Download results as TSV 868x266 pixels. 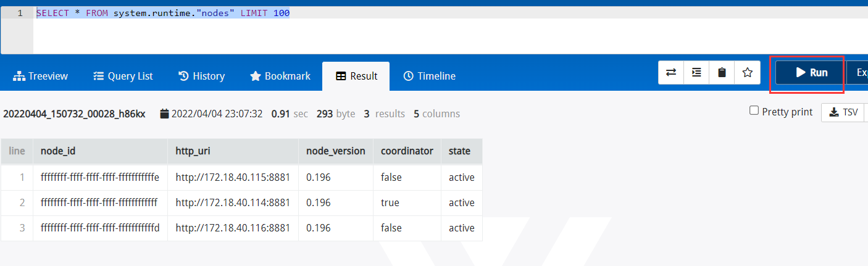coord(843,112)
